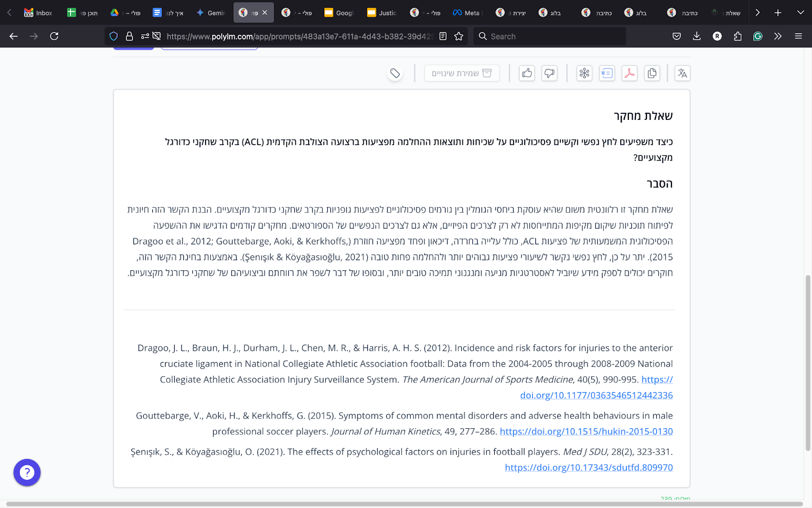
Task: Click the network graph icon in toolbar
Action: (584, 73)
